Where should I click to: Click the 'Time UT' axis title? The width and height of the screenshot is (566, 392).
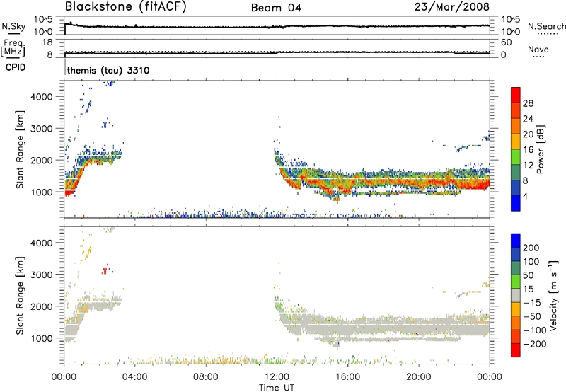(277, 388)
